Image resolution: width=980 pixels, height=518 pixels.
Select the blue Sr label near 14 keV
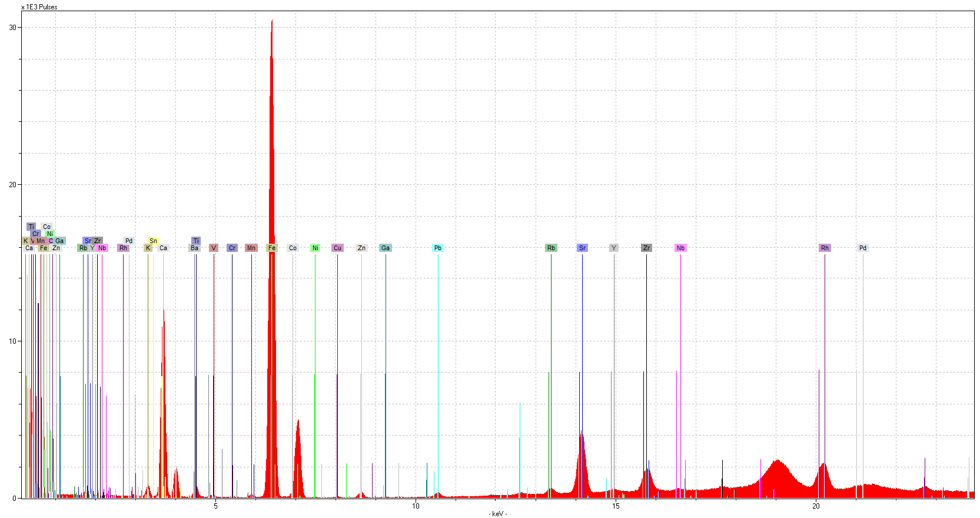coord(582,248)
